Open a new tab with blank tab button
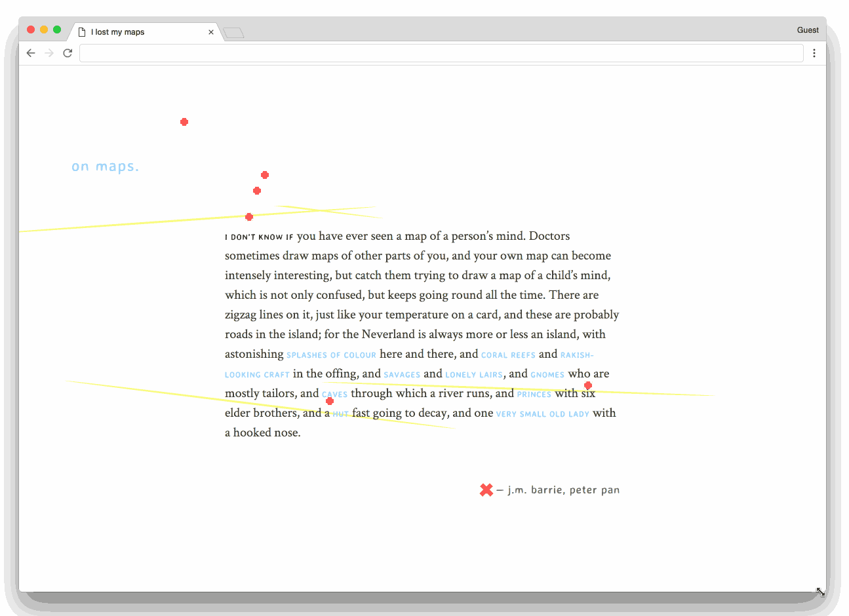 (x=233, y=32)
